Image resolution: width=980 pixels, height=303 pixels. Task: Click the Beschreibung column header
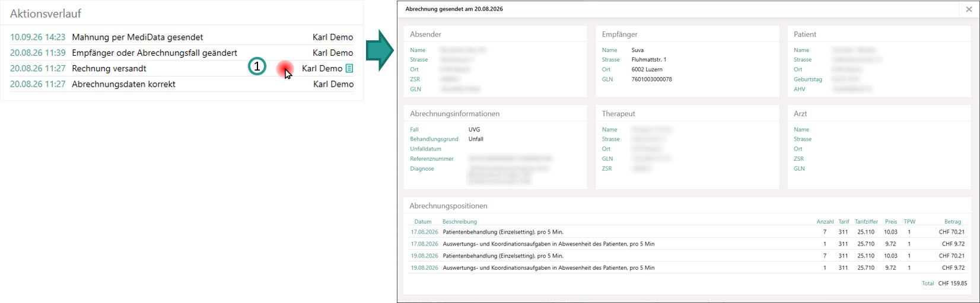(460, 222)
